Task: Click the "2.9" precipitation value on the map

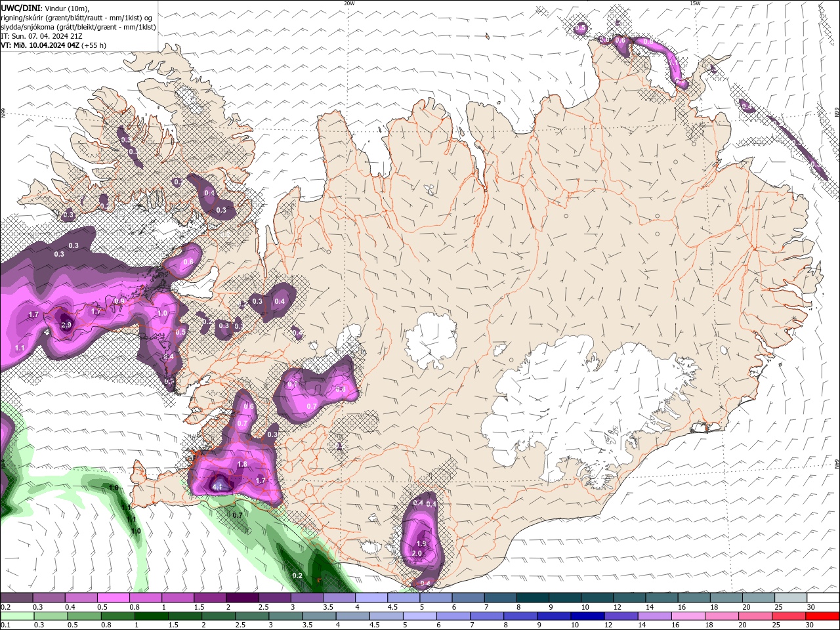Action: tap(66, 325)
